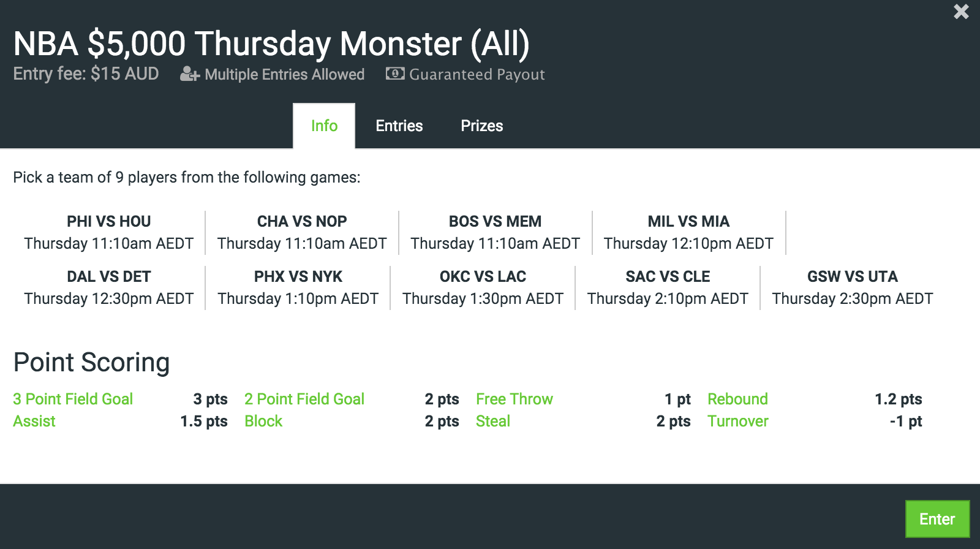Click the 3 Point Field Goal link
Viewport: 980px width, 549px height.
73,399
